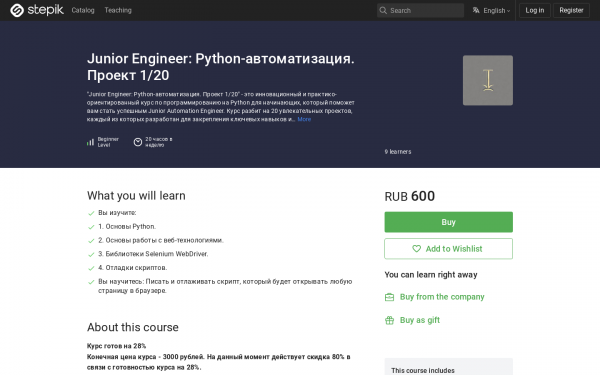Open Buy from the company link
Viewport: 600px width, 375px height.
click(x=442, y=297)
